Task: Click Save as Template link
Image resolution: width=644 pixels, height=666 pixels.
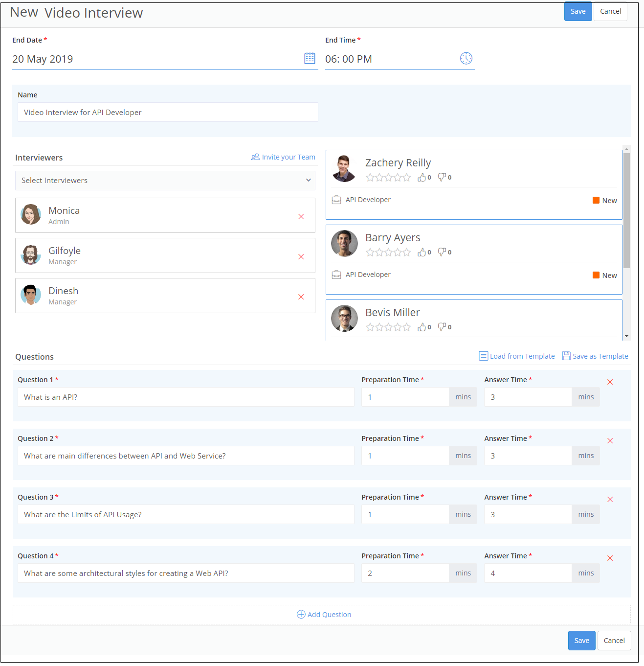Action: 595,356
